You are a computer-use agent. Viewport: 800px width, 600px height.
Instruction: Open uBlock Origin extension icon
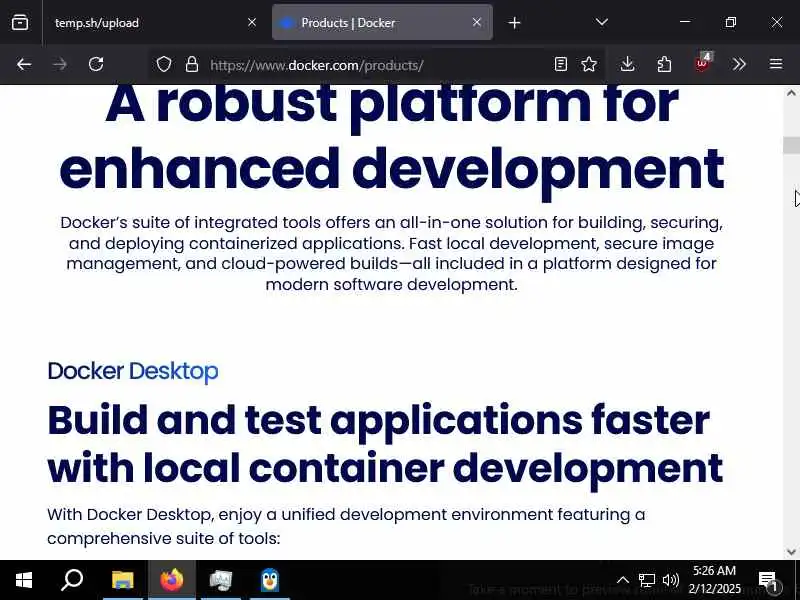703,63
